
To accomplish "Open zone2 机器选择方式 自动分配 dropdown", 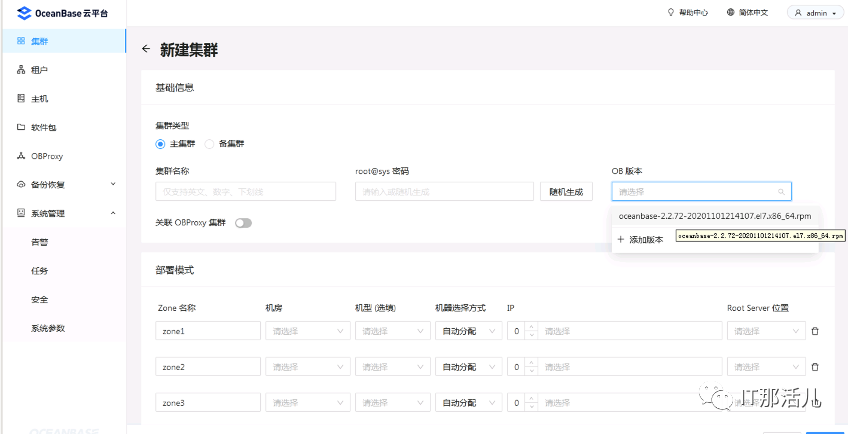I will point(468,367).
